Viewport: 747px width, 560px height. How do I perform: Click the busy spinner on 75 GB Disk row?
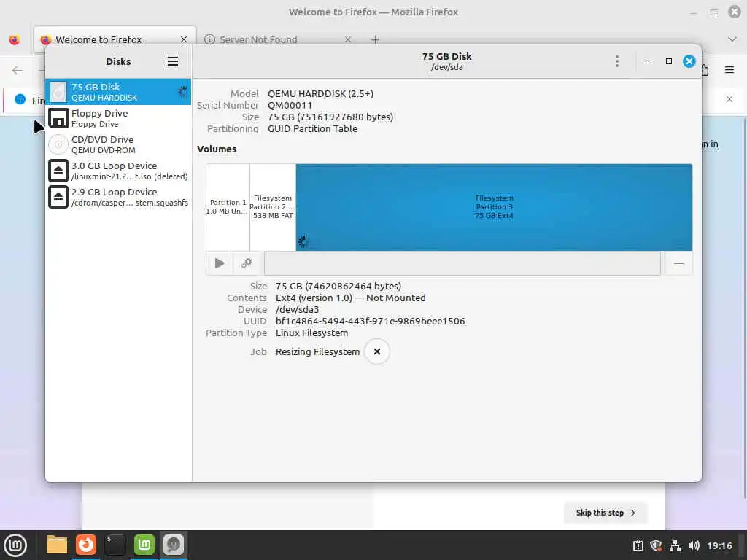[x=182, y=91]
